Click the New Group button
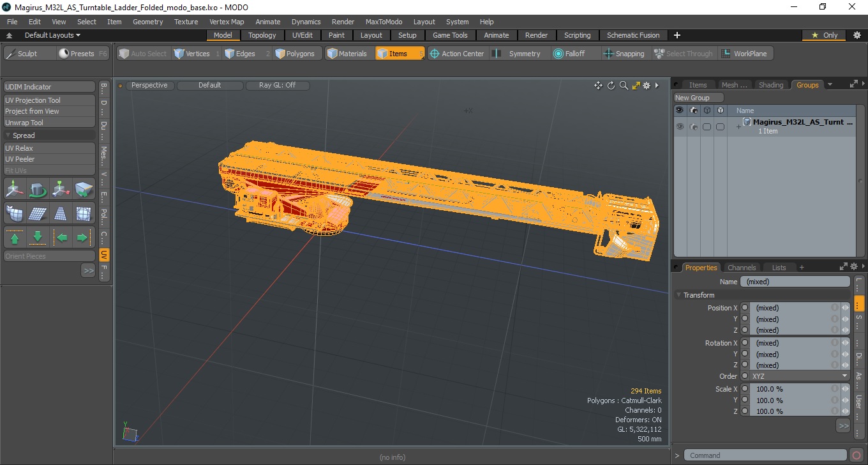Screen dimensions: 868x465 pos(699,98)
